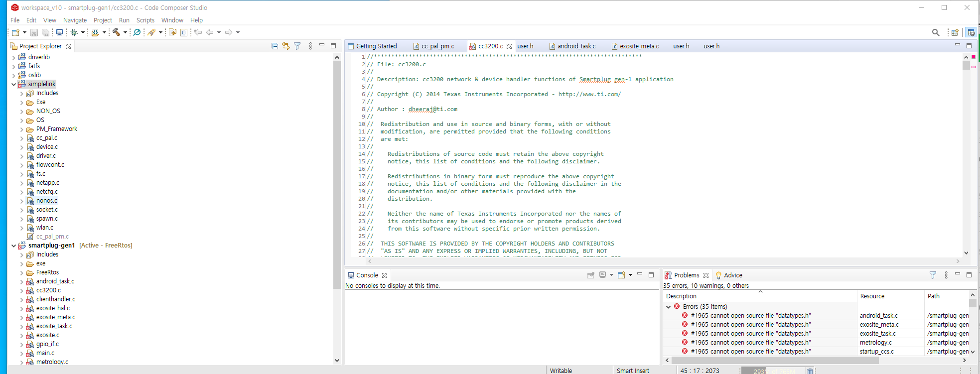Open dropdown next to Forward arrow

pos(238,32)
